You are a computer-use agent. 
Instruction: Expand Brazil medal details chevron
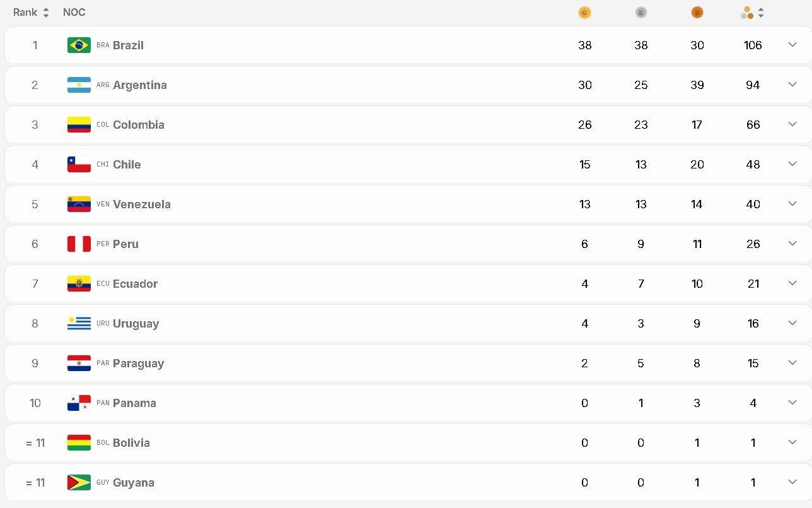click(792, 45)
